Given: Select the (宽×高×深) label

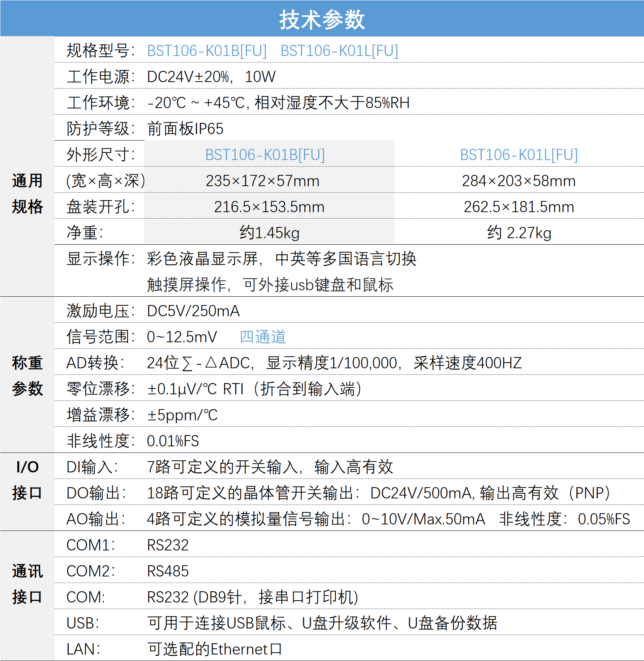Looking at the screenshot, I should click(x=105, y=181).
